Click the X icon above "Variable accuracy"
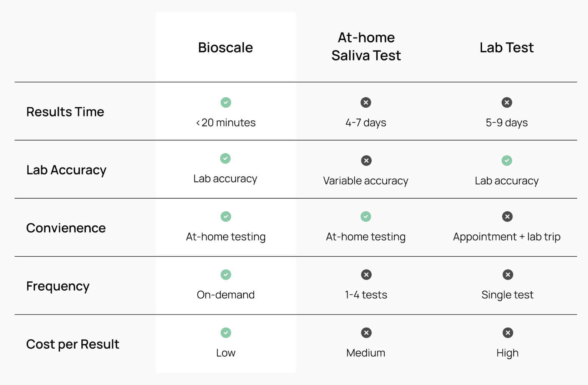The height and width of the screenshot is (385, 588). point(366,160)
